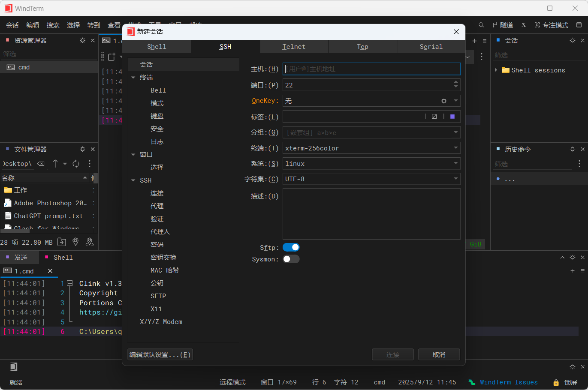Viewport: 588px width, 390px height.
Task: Click new session icon in editor toolbar
Action: point(112,57)
